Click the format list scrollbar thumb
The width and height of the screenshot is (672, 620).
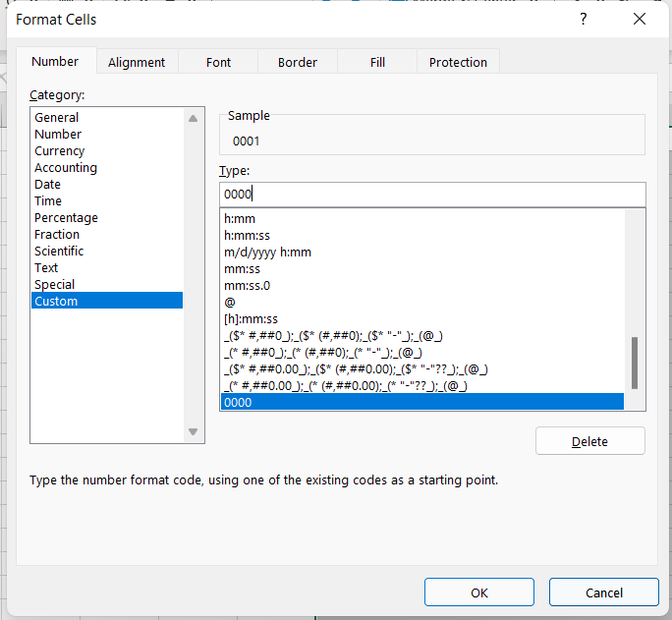pyautogui.click(x=635, y=363)
